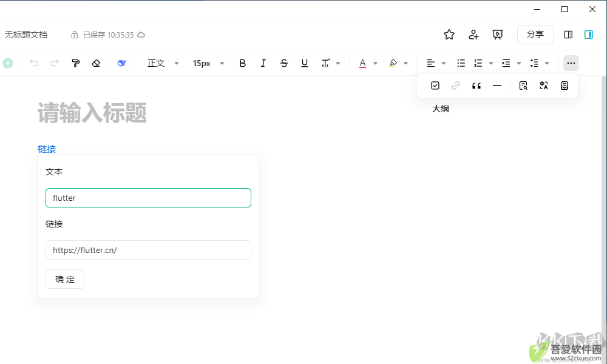
Task: Click the 分享 share button
Action: [535, 35]
